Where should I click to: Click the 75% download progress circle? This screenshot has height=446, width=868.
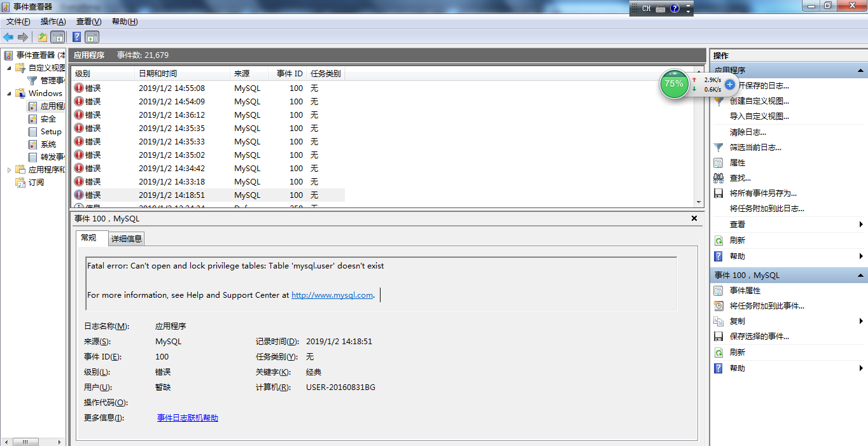tap(674, 83)
